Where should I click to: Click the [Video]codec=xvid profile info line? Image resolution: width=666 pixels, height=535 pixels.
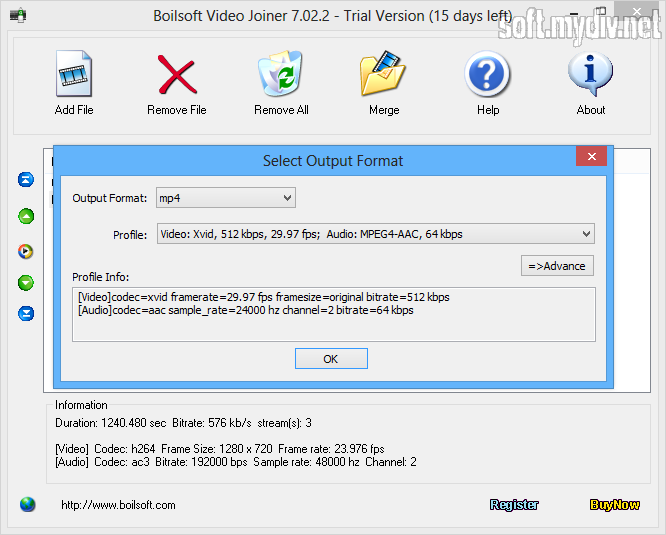point(264,297)
